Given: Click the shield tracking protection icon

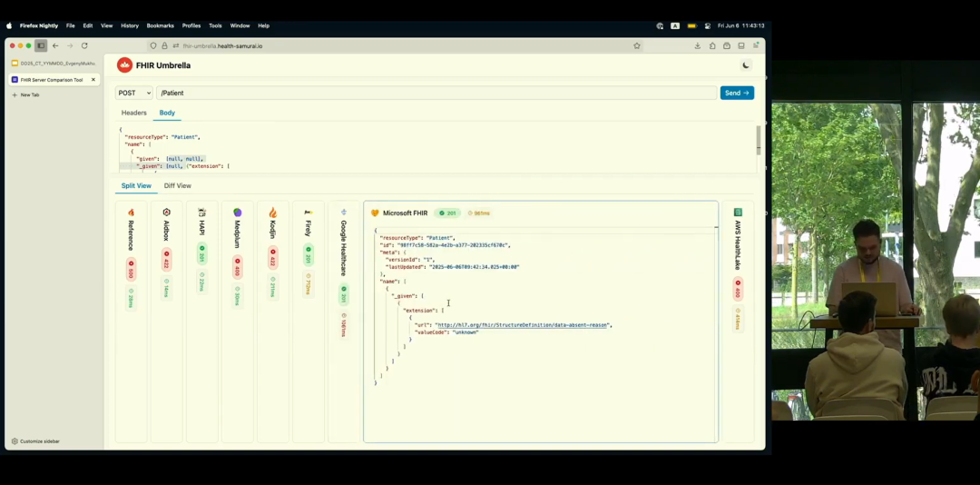Looking at the screenshot, I should pyautogui.click(x=153, y=45).
